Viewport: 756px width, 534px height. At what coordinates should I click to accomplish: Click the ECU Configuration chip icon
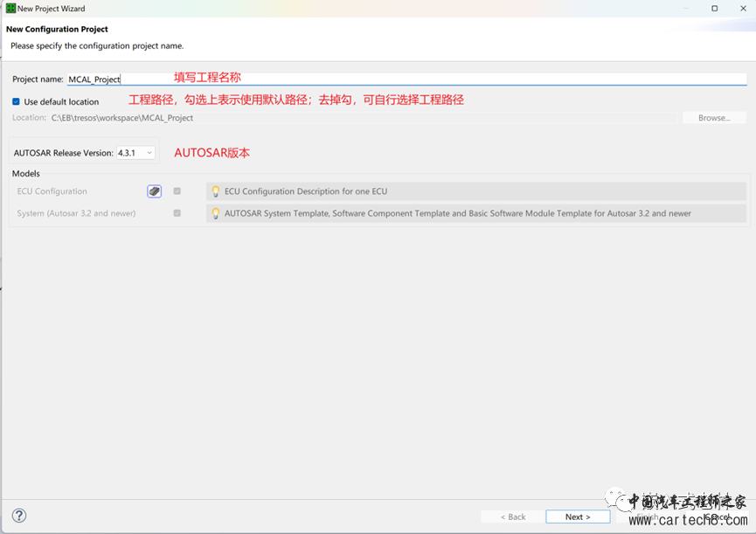(x=155, y=191)
